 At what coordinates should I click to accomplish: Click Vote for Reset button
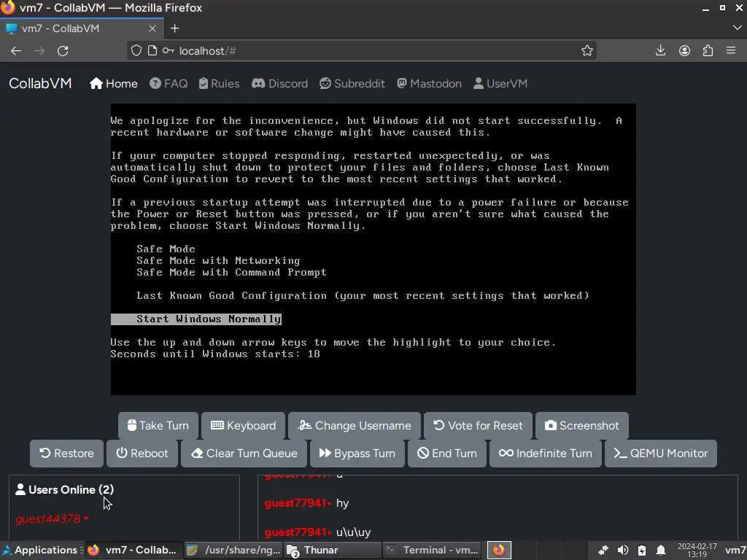[x=478, y=426]
